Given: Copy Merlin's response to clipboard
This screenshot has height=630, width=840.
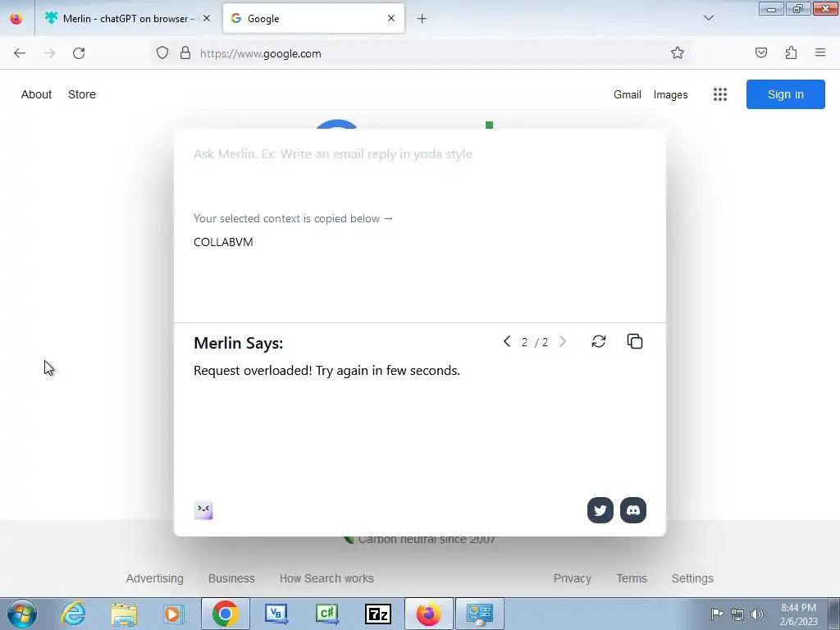Looking at the screenshot, I should coord(635,341).
